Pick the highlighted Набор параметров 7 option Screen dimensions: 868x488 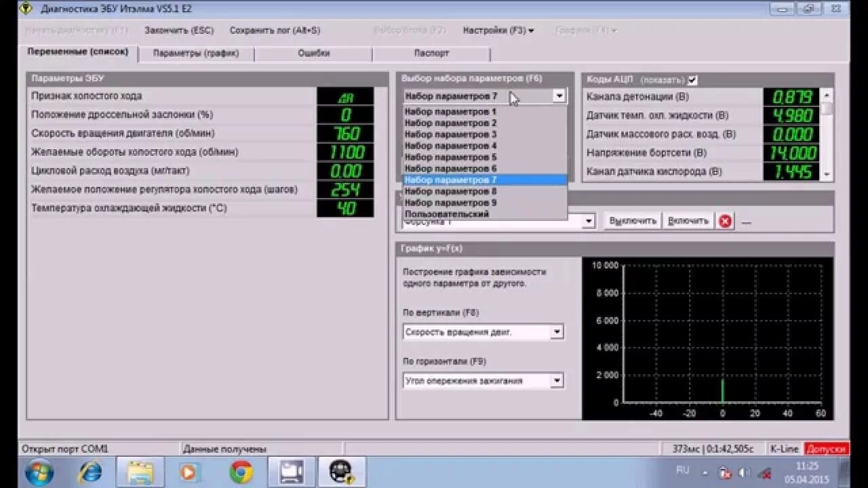click(485, 180)
